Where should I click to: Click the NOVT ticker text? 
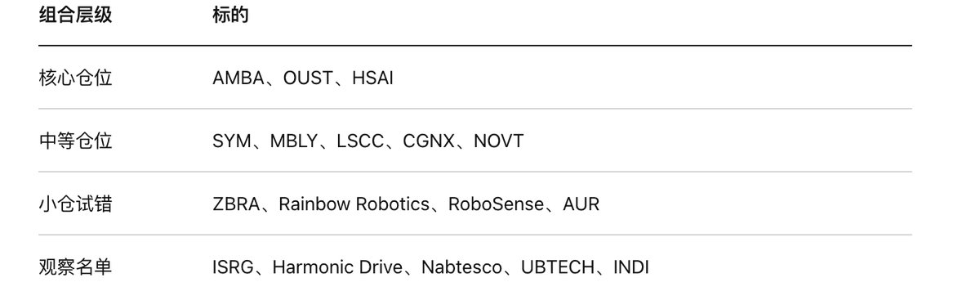pyautogui.click(x=498, y=141)
